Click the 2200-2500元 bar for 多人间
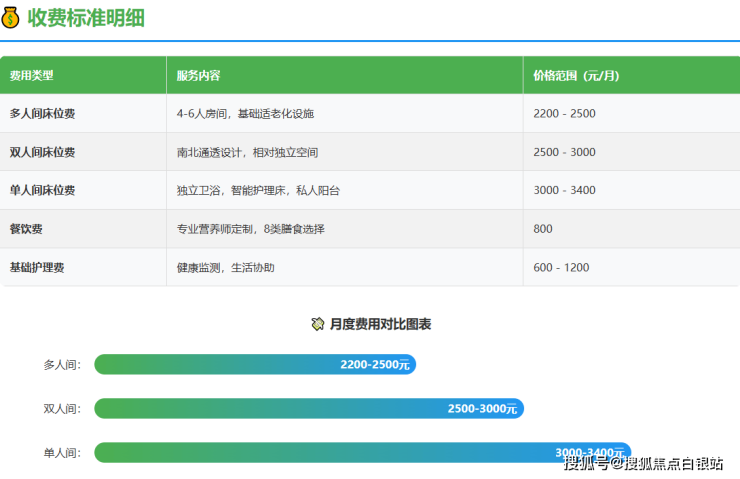The image size is (740, 479). tap(255, 365)
